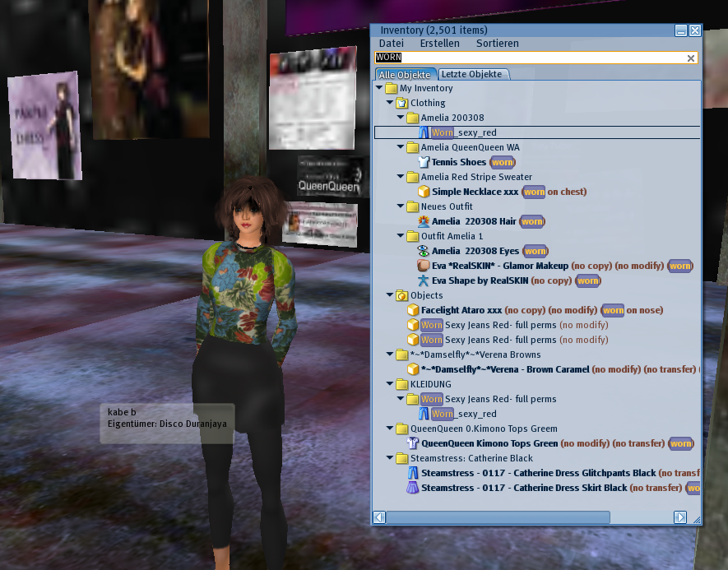Clear the WORN search filter

click(x=691, y=58)
